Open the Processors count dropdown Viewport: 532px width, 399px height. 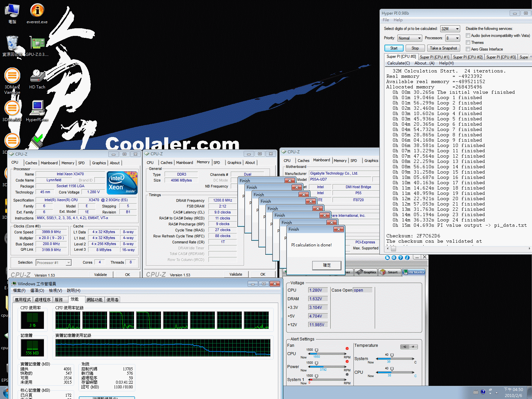(x=453, y=38)
